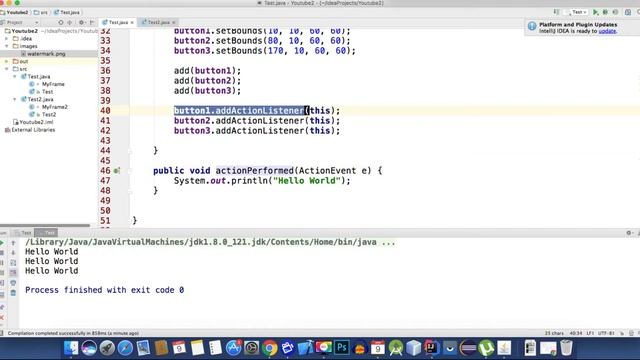Toggle scroll to end in Run console
Screen dimensions: 640x360
[13, 272]
